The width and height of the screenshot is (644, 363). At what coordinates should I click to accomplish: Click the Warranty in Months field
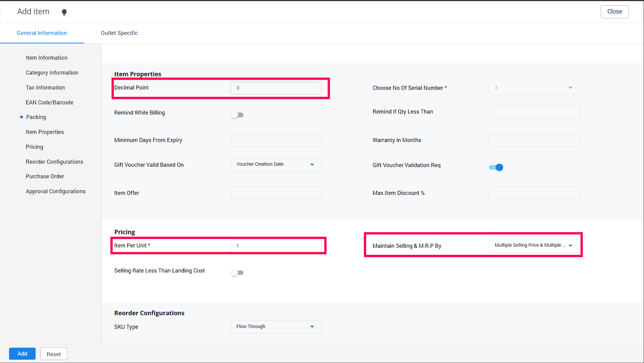pos(534,141)
